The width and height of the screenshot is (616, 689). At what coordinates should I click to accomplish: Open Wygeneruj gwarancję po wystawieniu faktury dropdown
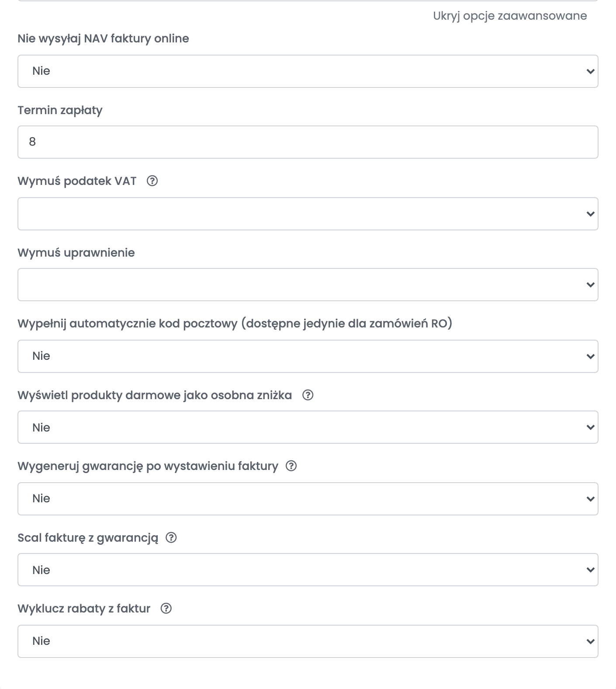pyautogui.click(x=308, y=499)
